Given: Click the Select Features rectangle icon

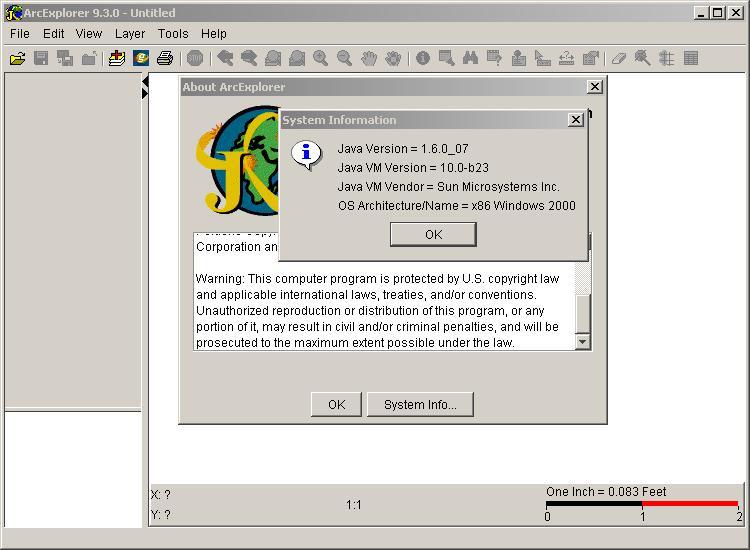Looking at the screenshot, I should click(x=447, y=59).
